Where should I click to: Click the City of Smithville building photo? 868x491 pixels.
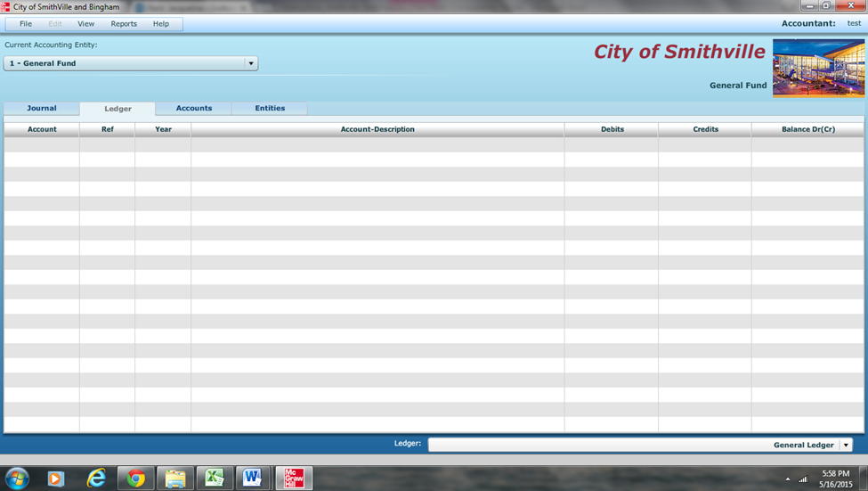[x=818, y=68]
